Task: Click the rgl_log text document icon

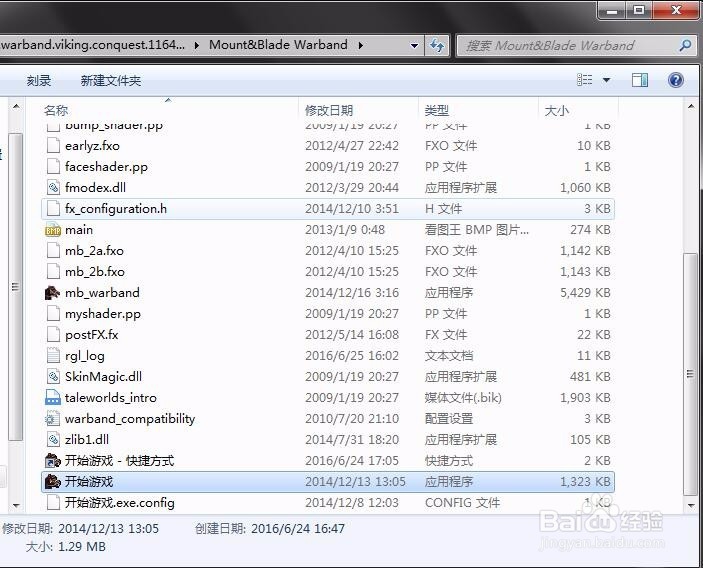Action: click(53, 356)
